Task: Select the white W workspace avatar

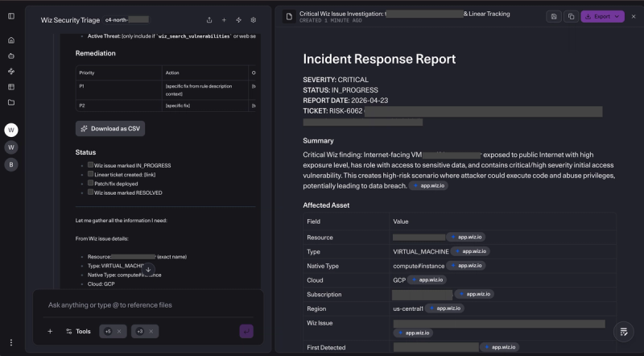Action: click(11, 130)
